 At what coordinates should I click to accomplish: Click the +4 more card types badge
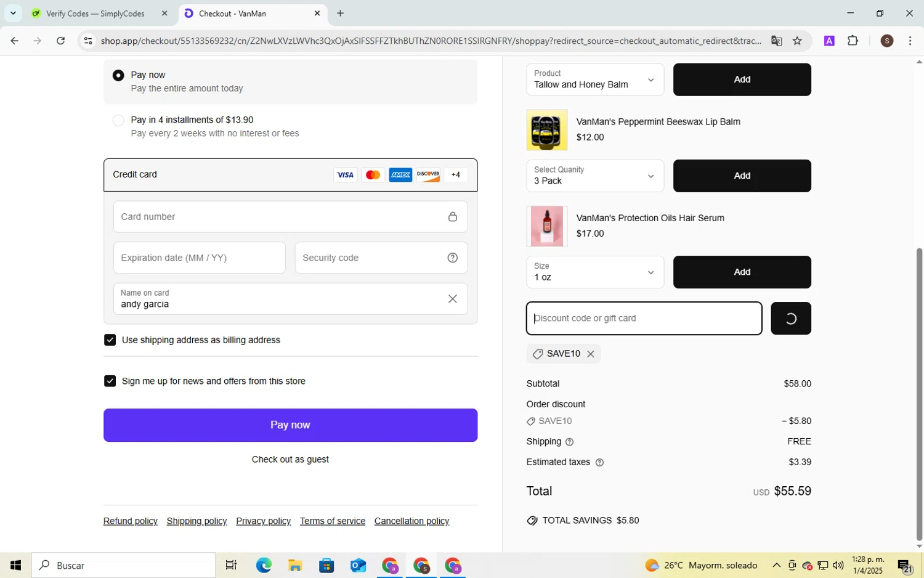pyautogui.click(x=455, y=175)
